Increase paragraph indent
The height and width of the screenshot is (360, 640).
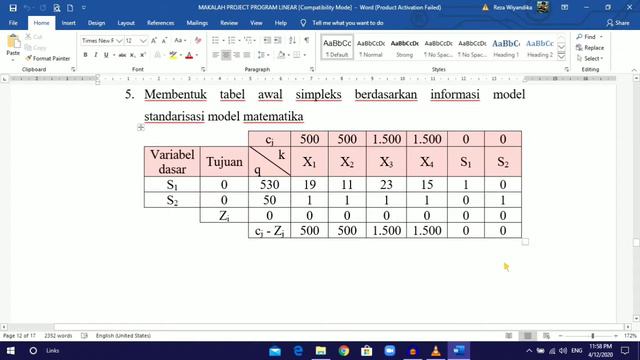[278, 40]
